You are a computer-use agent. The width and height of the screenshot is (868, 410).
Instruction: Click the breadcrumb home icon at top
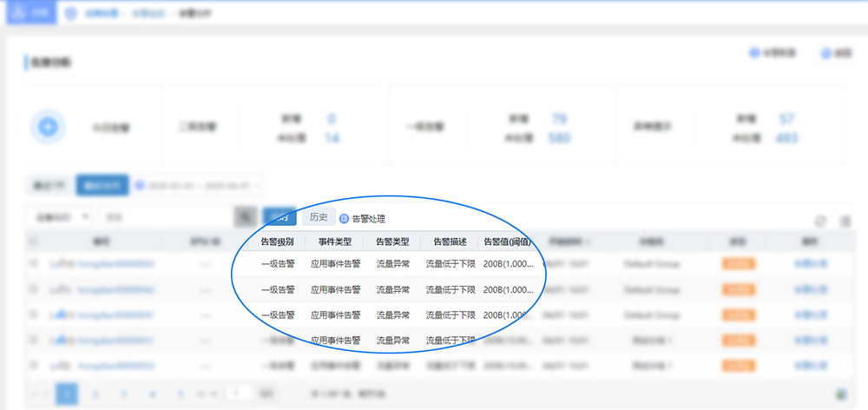tap(71, 14)
